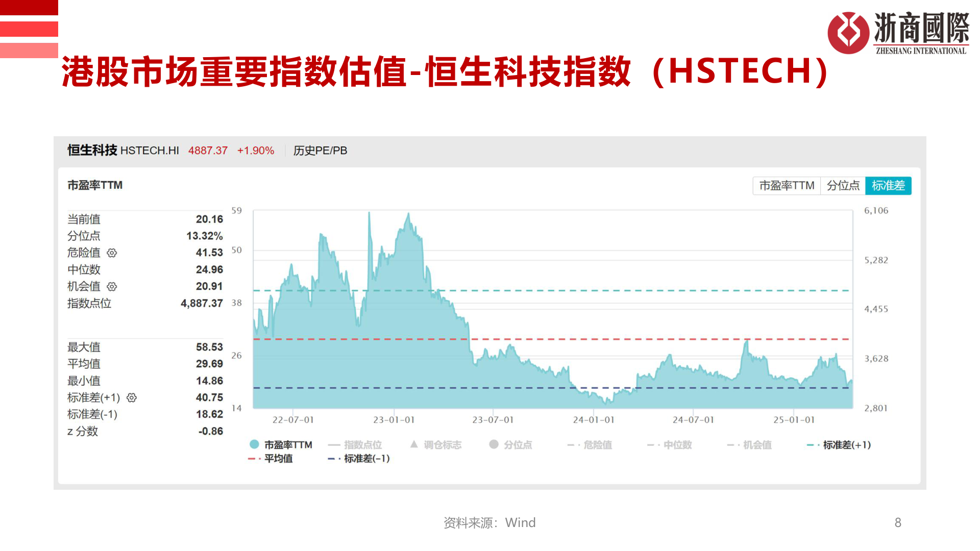This screenshot has height=551, width=980.
Task: Select the 标准差 view tab
Action: click(x=888, y=186)
